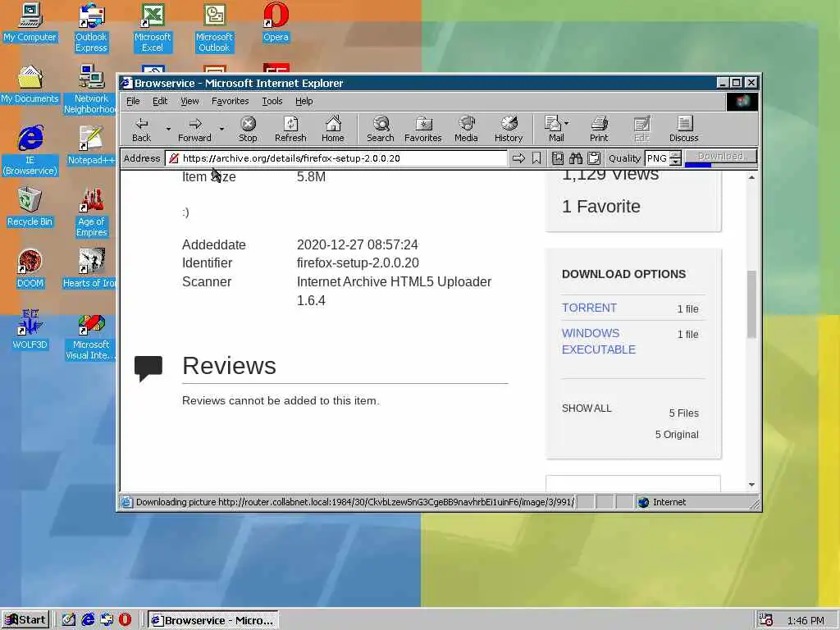Select the Age of Empires shortcut

click(x=91, y=212)
